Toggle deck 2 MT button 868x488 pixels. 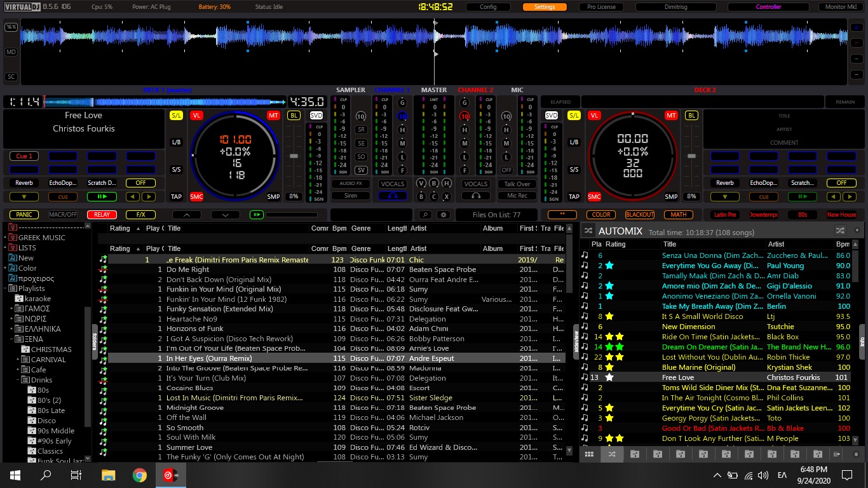tap(671, 115)
